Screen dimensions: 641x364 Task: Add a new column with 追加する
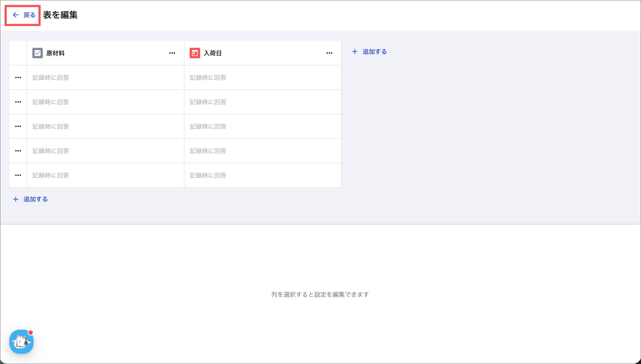[x=369, y=52]
